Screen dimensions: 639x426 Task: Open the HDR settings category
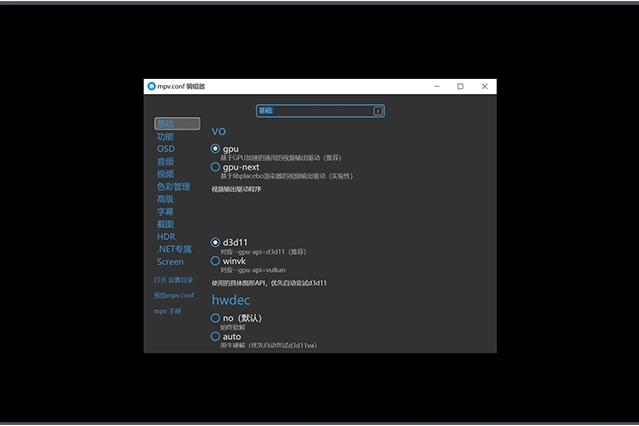(165, 236)
